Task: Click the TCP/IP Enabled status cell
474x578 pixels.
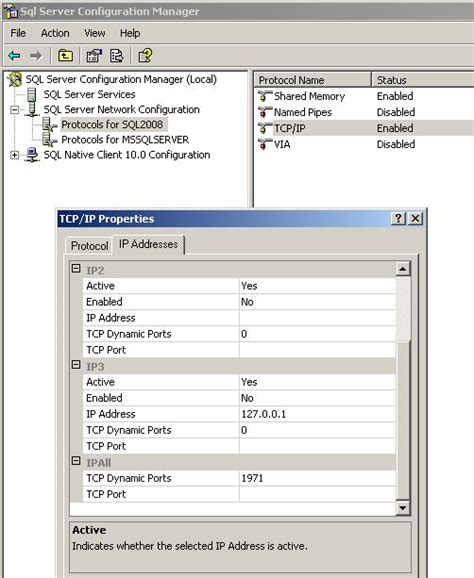Action: click(x=395, y=128)
